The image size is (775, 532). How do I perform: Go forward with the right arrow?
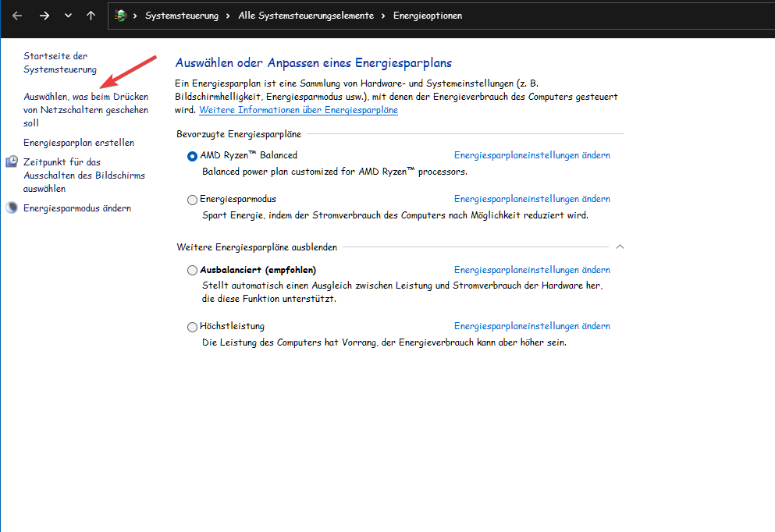point(44,16)
